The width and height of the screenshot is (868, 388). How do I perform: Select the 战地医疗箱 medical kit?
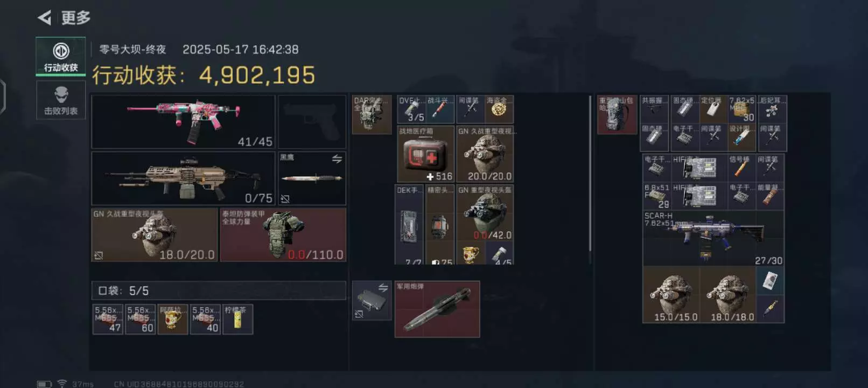425,154
